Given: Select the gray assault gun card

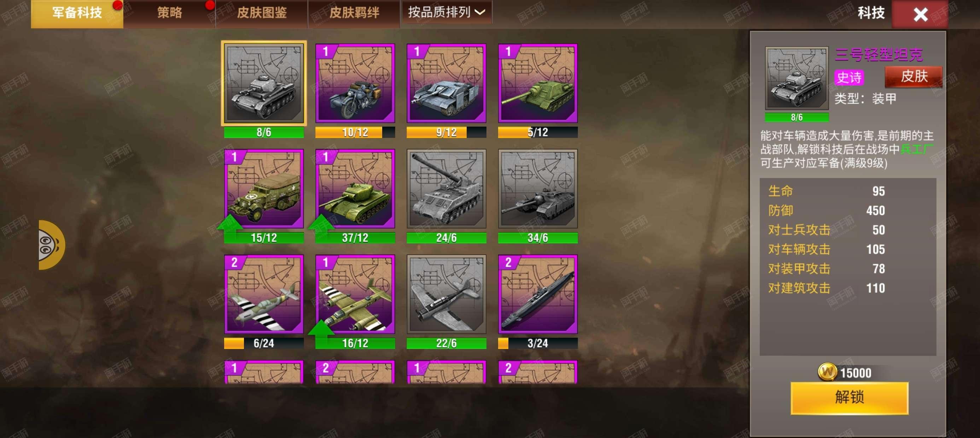Looking at the screenshot, I should coord(446,83).
